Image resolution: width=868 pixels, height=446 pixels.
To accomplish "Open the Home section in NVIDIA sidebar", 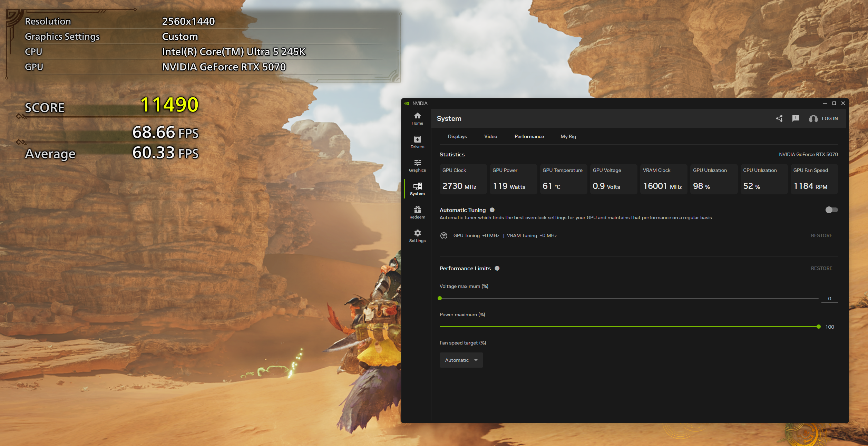I will (417, 118).
